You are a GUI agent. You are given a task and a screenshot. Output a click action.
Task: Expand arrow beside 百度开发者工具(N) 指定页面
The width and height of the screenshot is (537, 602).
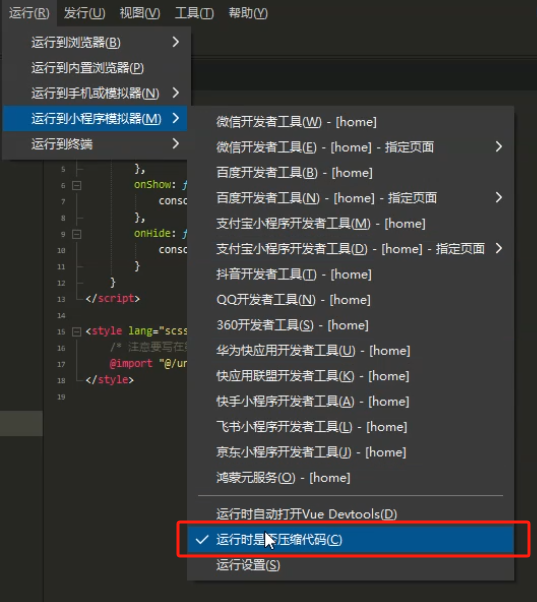coord(499,198)
